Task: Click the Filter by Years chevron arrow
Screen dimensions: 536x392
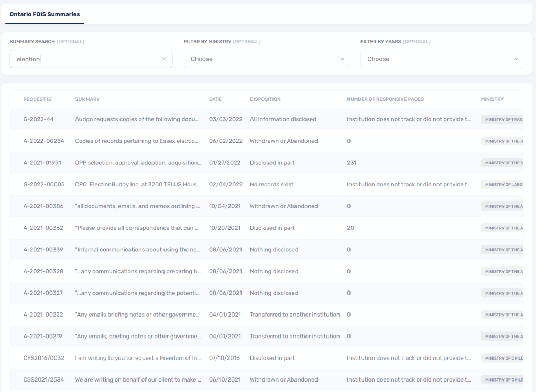Action: 516,59
